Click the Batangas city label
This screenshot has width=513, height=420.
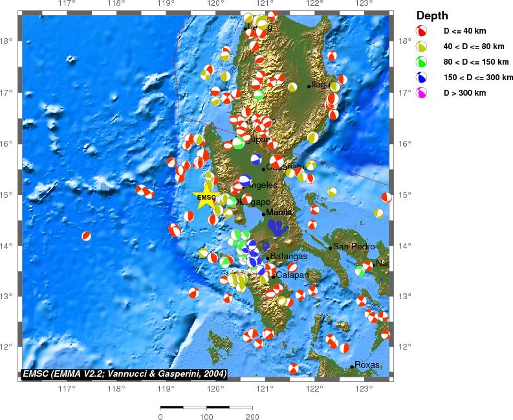coord(287,257)
